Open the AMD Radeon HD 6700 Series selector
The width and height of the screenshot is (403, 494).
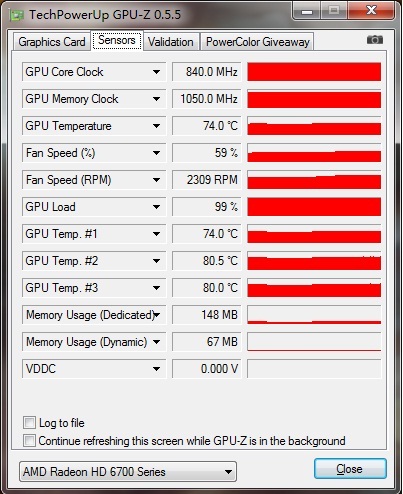(x=128, y=471)
